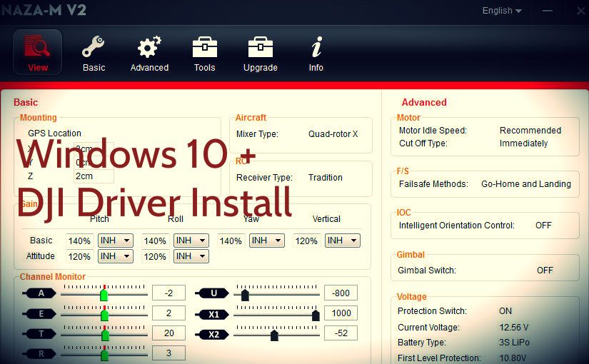The width and height of the screenshot is (589, 364).
Task: Expand Basic Roll INH dropdown
Action: point(191,241)
